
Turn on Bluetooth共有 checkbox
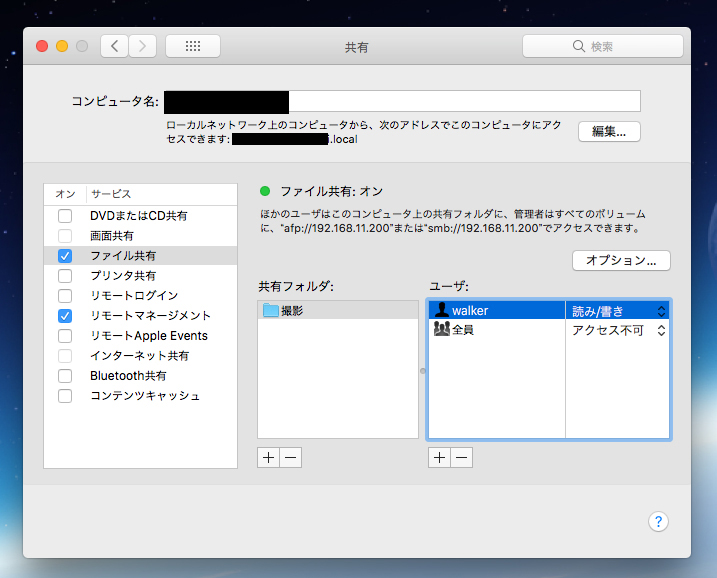coord(65,376)
